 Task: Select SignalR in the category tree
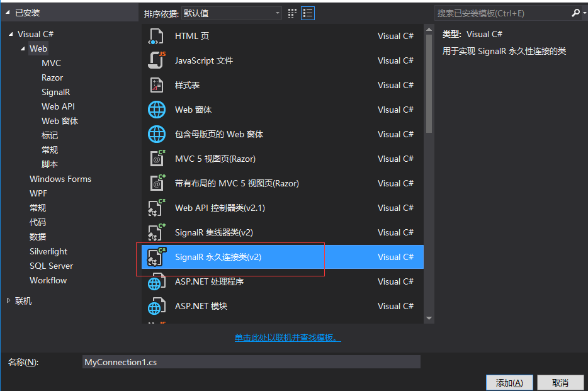click(x=55, y=92)
